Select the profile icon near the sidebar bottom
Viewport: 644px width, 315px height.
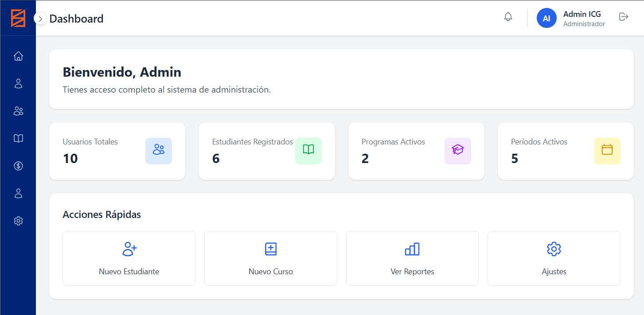coord(18,193)
